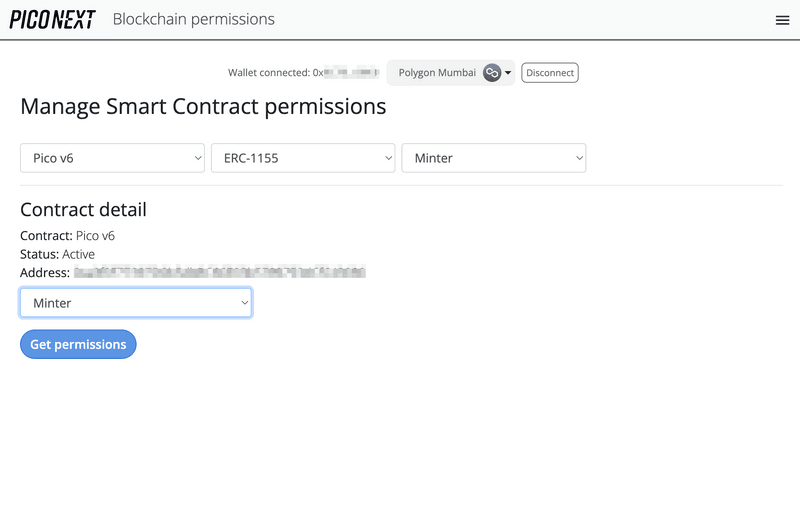This screenshot has height=511, width=800.
Task: Click the Contract: Pico v6 text line
Action: point(67,236)
